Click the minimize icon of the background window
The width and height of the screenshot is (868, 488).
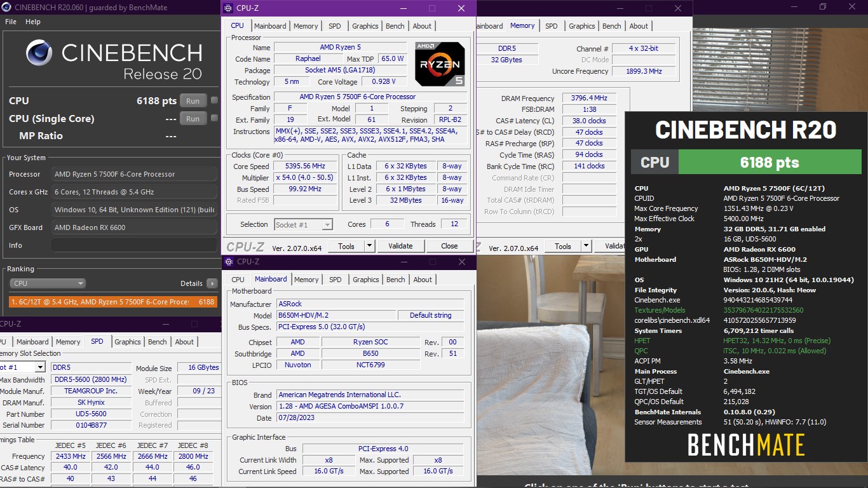coord(794,7)
